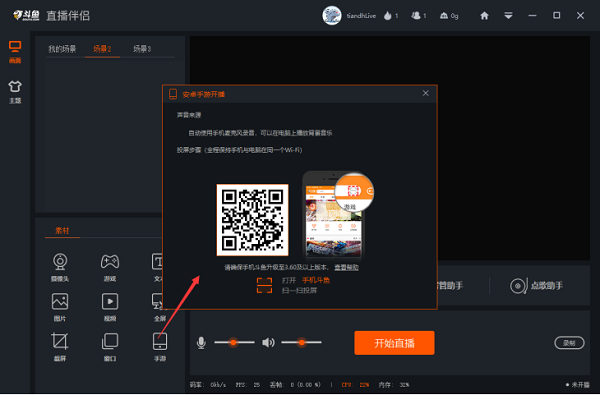The width and height of the screenshot is (600, 395).
Task: Add an image (图片) source
Action: coord(60,307)
